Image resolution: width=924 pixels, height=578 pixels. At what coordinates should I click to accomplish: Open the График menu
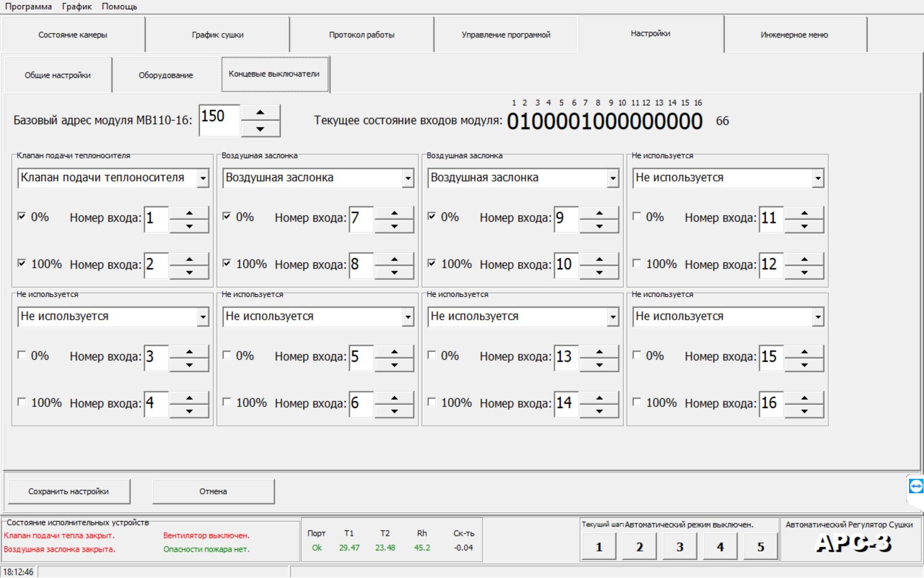pyautogui.click(x=77, y=6)
